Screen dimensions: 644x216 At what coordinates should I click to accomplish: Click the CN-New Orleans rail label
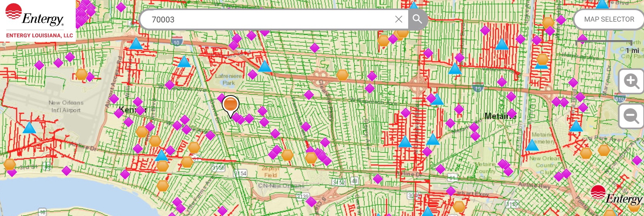coord(281,186)
